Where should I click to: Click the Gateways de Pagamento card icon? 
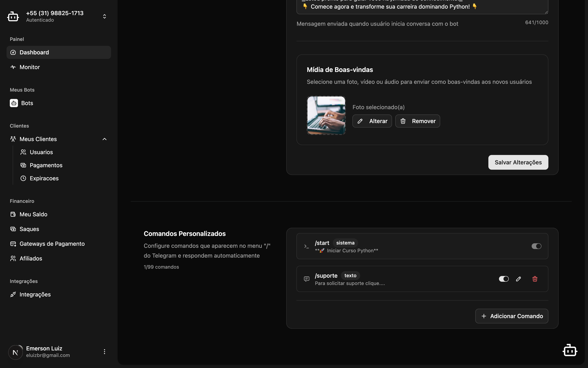pos(13,244)
